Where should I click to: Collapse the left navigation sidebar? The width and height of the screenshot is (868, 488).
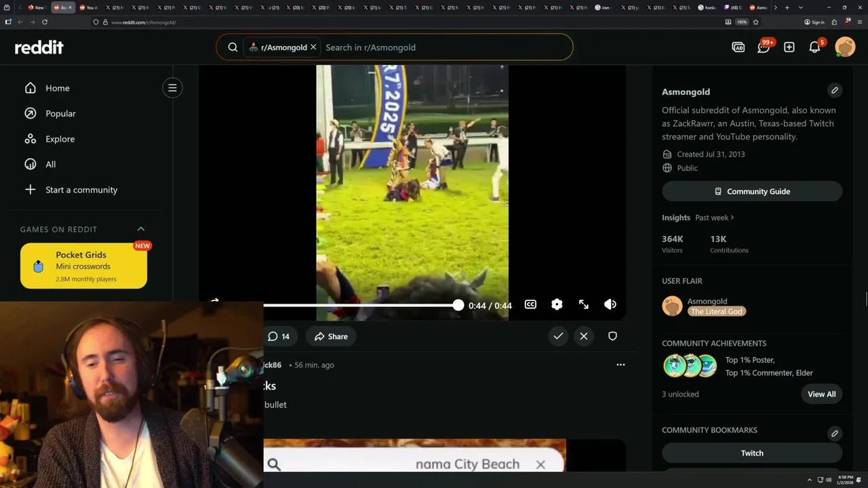tap(172, 87)
